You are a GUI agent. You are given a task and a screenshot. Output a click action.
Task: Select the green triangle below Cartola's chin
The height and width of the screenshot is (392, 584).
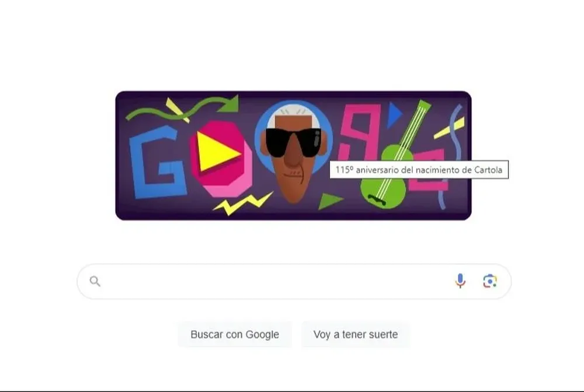click(329, 201)
